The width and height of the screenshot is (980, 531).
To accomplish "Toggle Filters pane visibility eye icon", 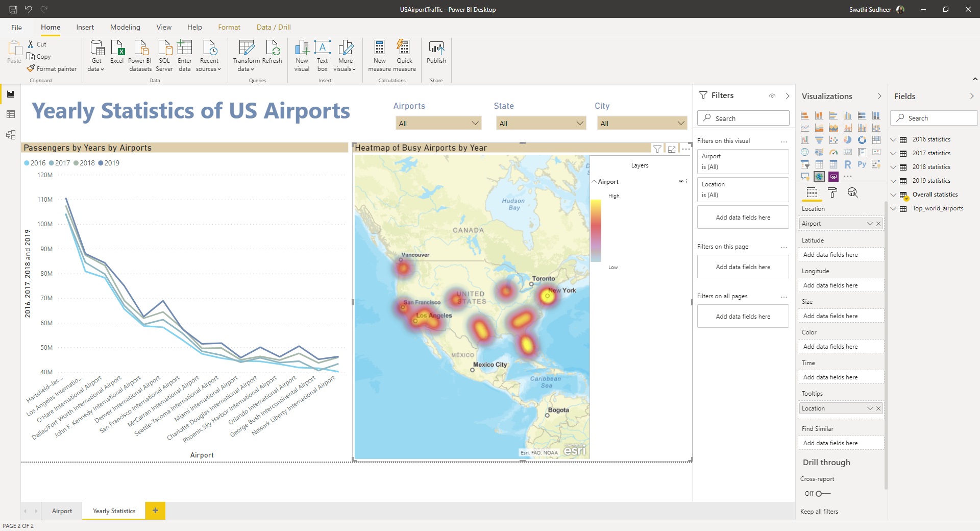I will [772, 95].
